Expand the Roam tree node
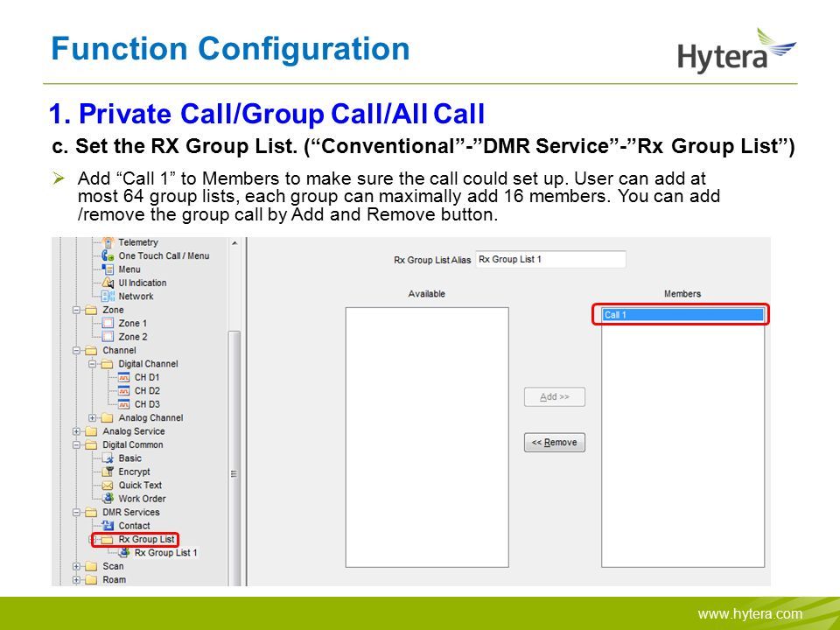Image resolution: width=840 pixels, height=630 pixels. pos(77,579)
